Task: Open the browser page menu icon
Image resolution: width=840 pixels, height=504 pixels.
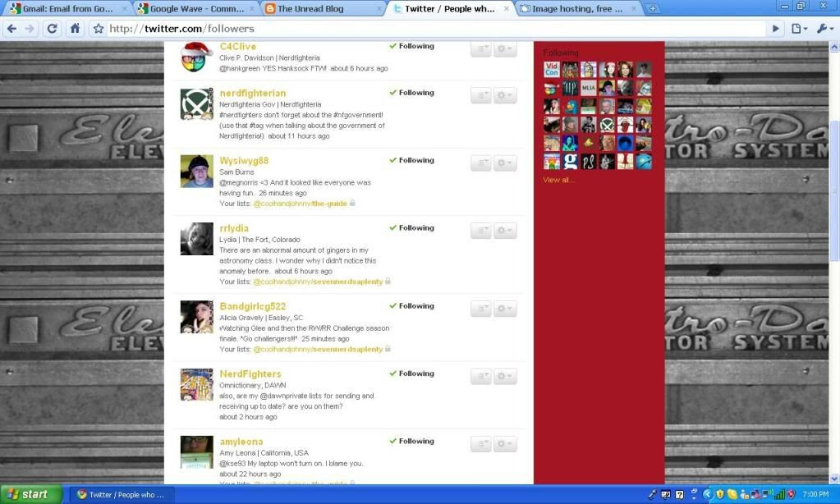Action: coord(799,29)
